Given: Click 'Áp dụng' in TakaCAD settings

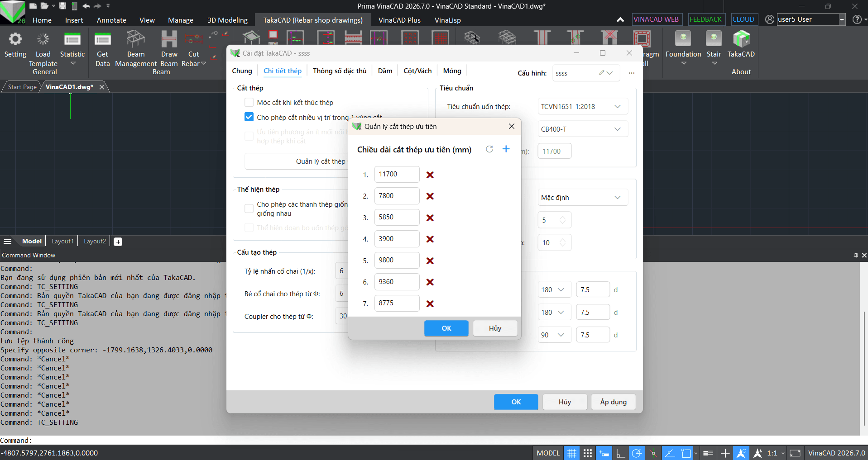Looking at the screenshot, I should click(613, 402).
